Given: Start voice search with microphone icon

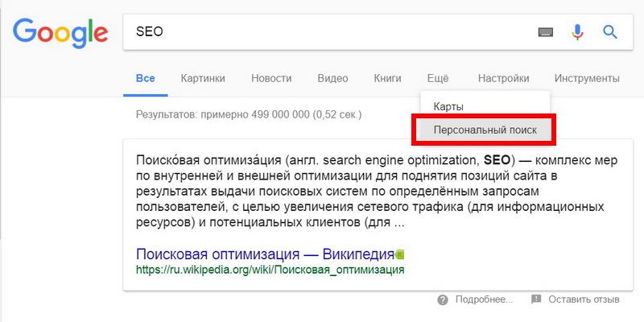Looking at the screenshot, I should point(577,32).
